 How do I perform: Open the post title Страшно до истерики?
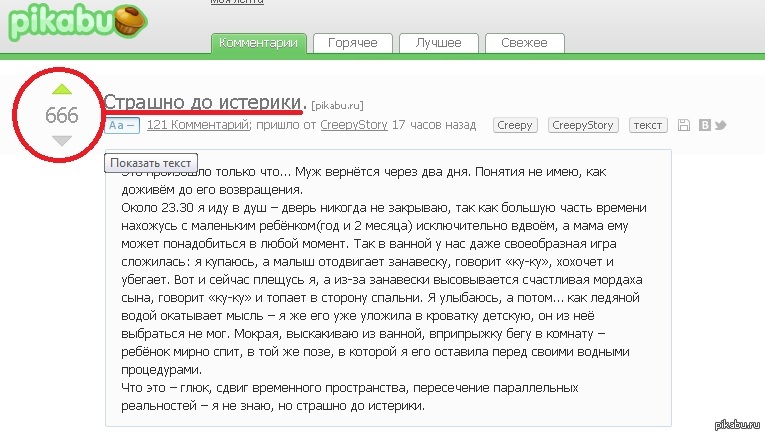[203, 102]
